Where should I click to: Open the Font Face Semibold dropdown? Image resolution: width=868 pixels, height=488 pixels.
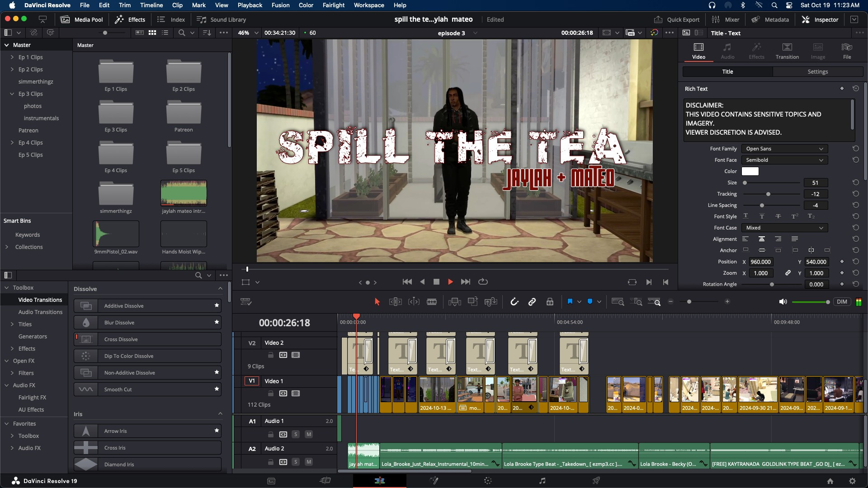[x=784, y=160]
